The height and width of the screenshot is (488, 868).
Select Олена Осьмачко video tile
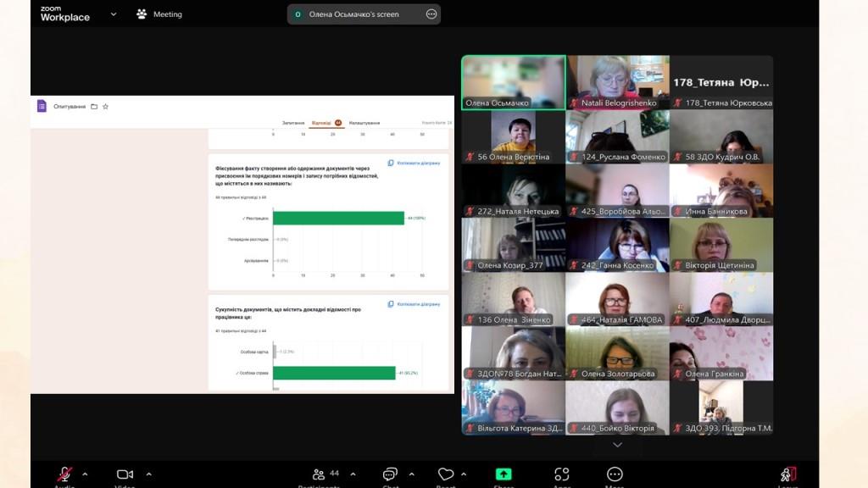514,82
